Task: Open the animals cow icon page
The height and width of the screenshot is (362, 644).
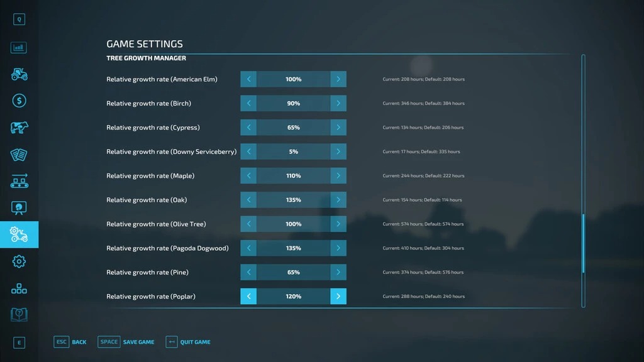Action: point(19,128)
